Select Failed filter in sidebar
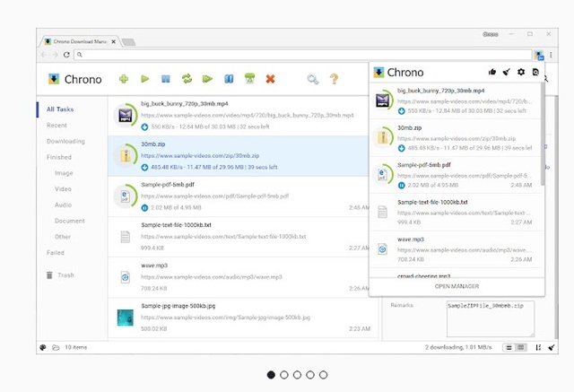The height and width of the screenshot is (392, 574). pos(56,253)
